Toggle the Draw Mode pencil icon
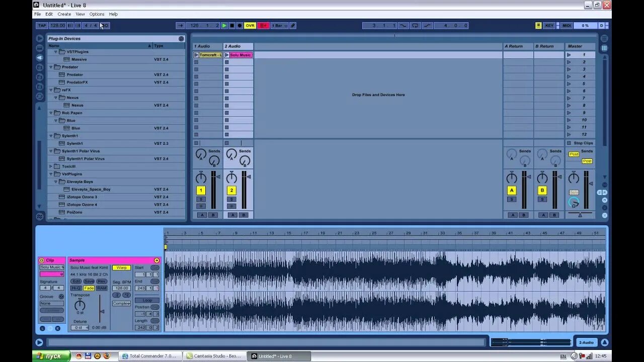 click(x=293, y=26)
